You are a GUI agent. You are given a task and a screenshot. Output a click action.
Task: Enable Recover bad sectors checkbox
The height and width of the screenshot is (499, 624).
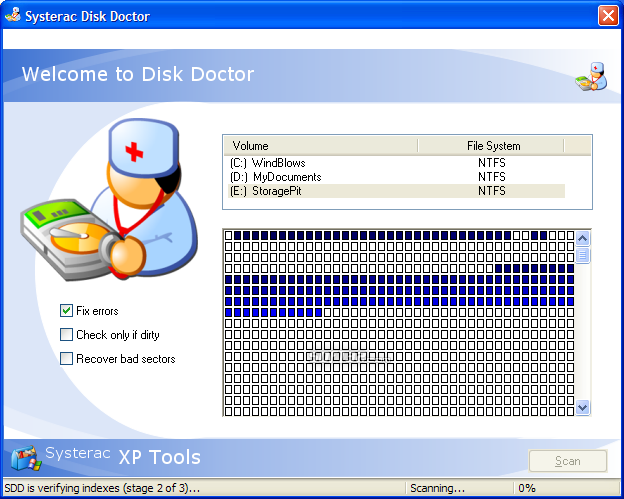click(x=66, y=358)
